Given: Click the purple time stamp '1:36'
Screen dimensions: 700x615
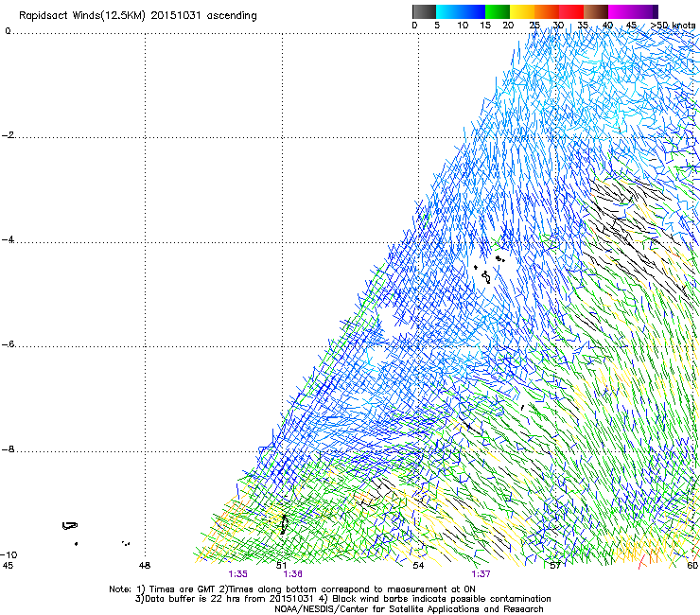Looking at the screenshot, I should 293,574.
